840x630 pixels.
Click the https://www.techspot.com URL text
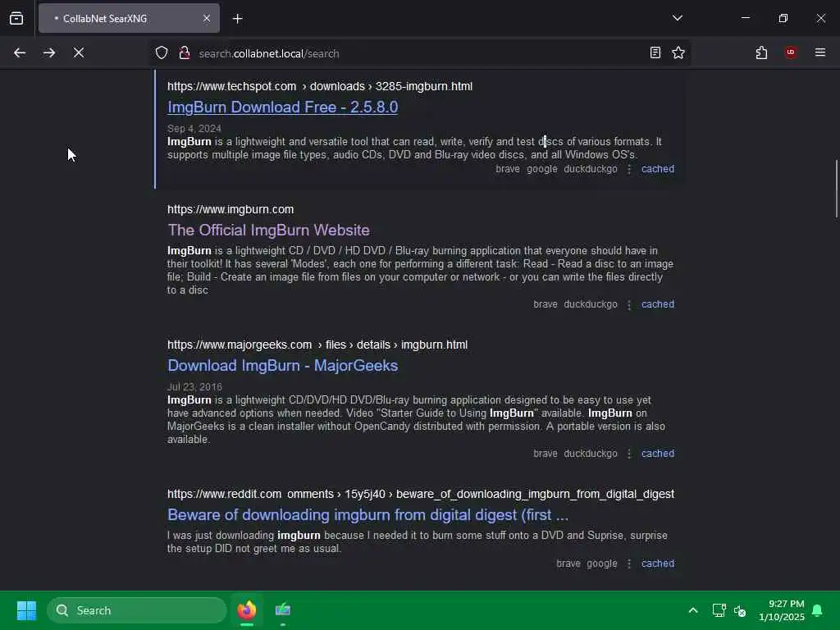coord(231,86)
